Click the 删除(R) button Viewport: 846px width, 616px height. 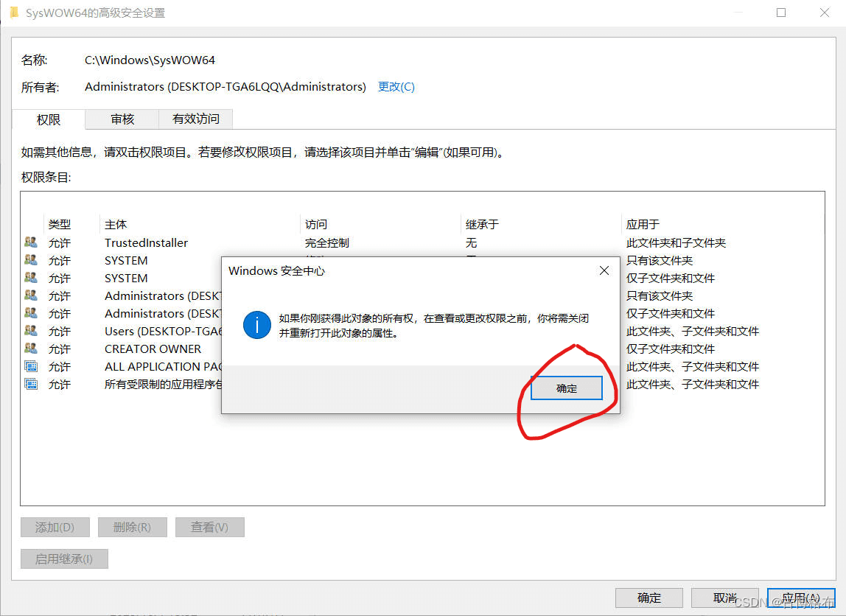pyautogui.click(x=132, y=527)
